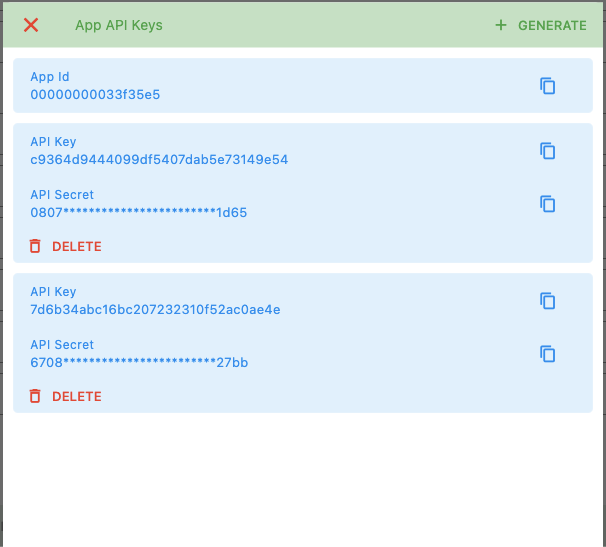
Task: Copy the API Secret starting with 6708
Action: pos(548,354)
